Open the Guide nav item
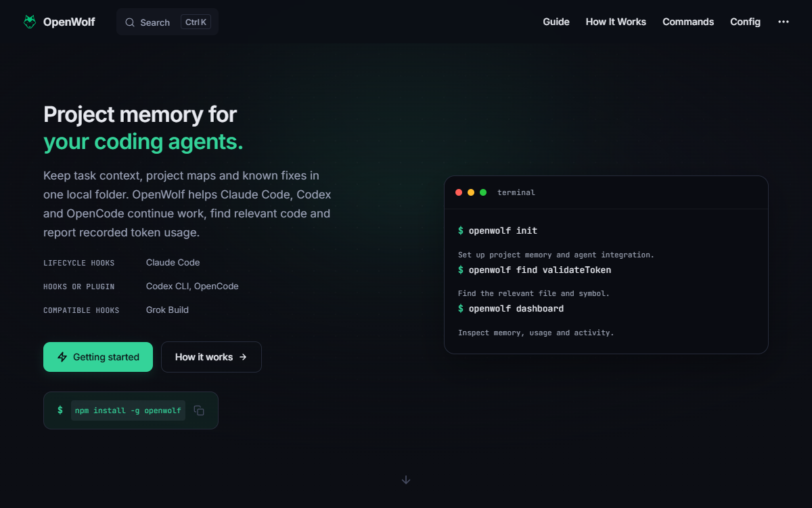Screen dimensions: 812x508 coord(556,22)
